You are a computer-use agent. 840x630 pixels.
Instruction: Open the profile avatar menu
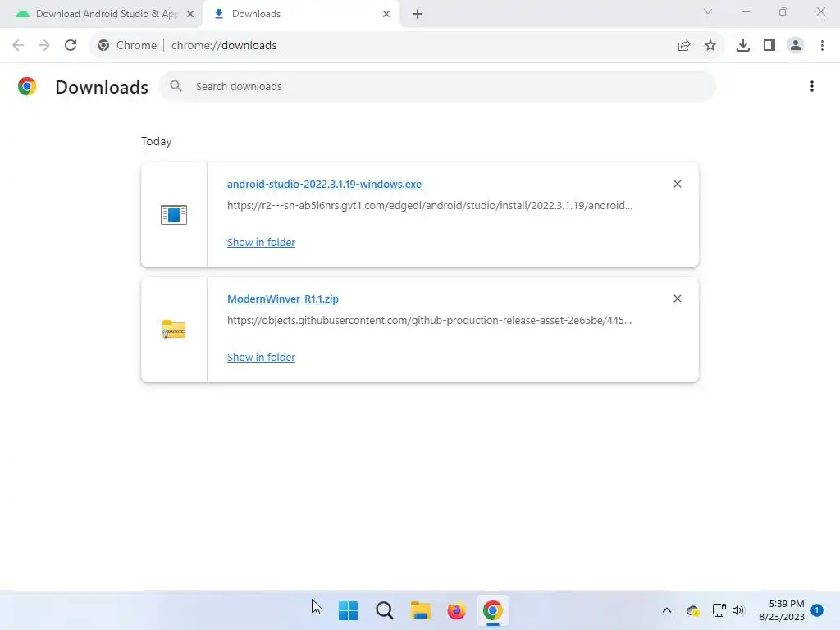(796, 46)
